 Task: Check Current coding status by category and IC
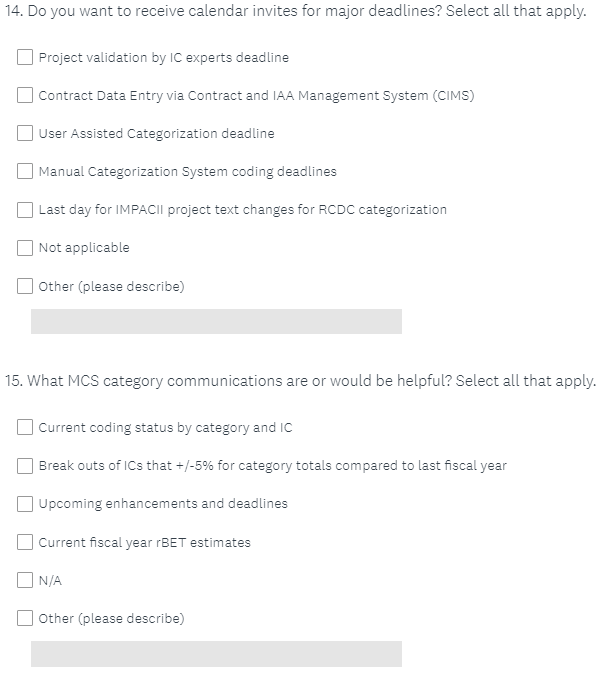[25, 427]
